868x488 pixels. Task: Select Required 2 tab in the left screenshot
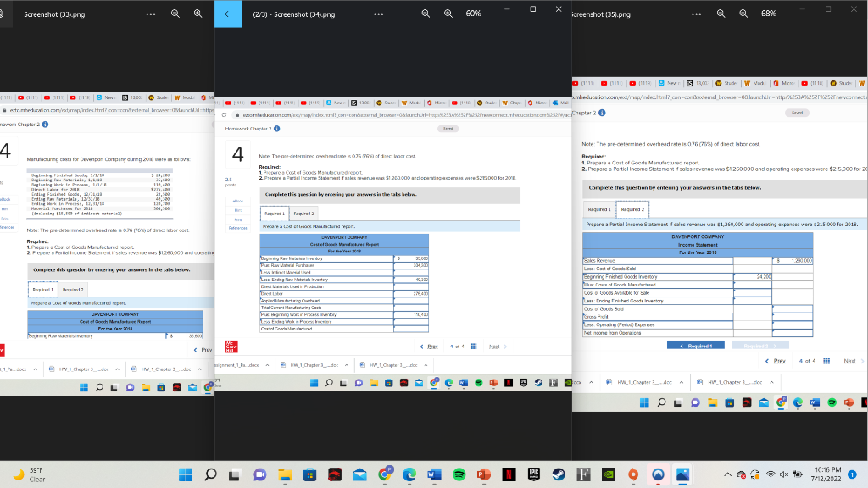click(x=73, y=290)
